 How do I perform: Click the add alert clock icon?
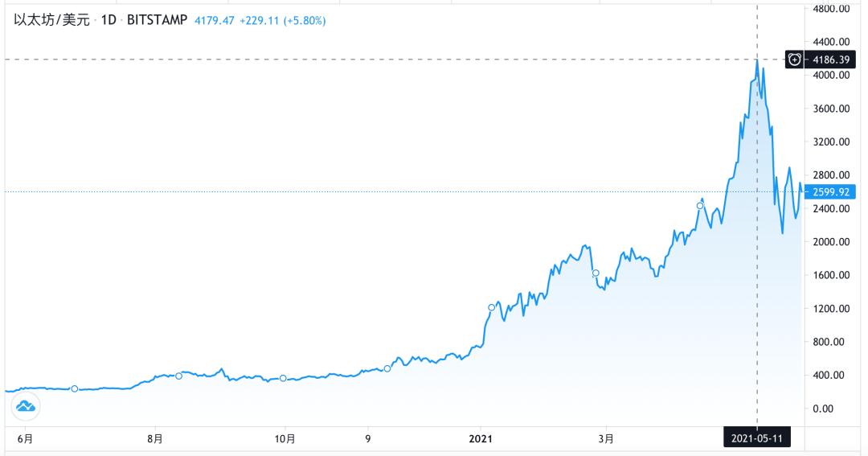(x=794, y=59)
